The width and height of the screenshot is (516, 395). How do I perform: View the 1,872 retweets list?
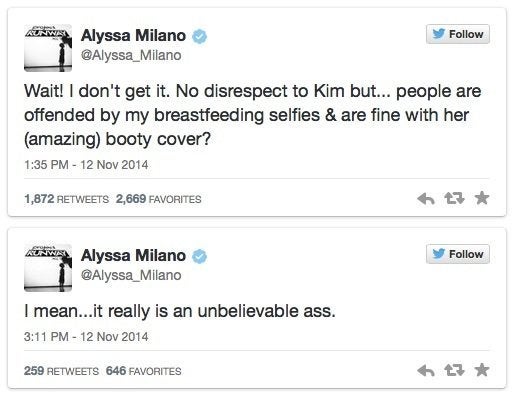[x=66, y=199]
